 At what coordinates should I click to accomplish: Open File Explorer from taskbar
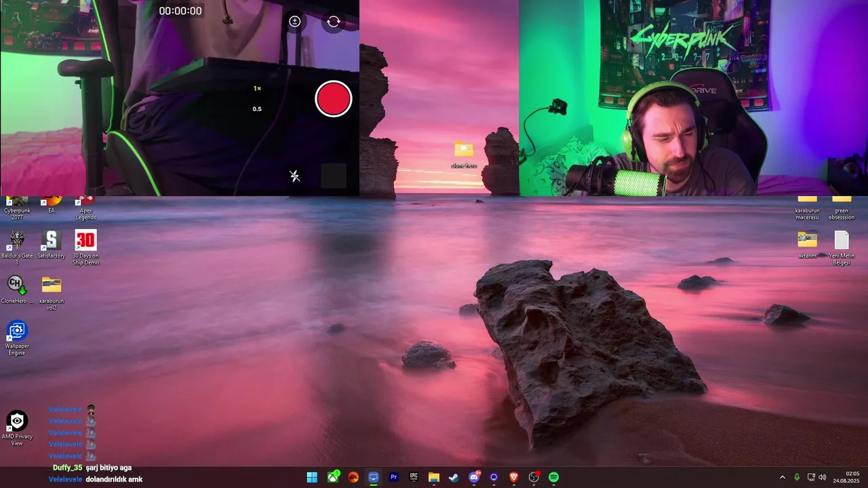[433, 477]
